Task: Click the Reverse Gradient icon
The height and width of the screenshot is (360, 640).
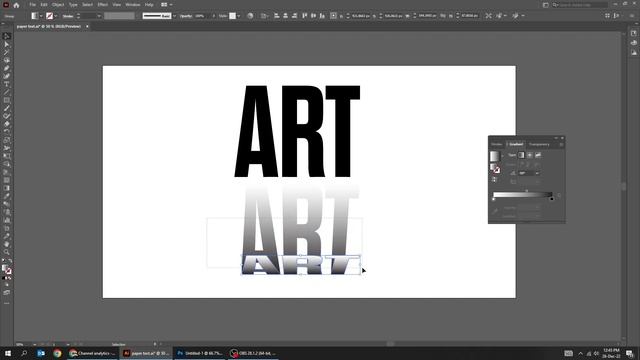Action: click(x=495, y=180)
